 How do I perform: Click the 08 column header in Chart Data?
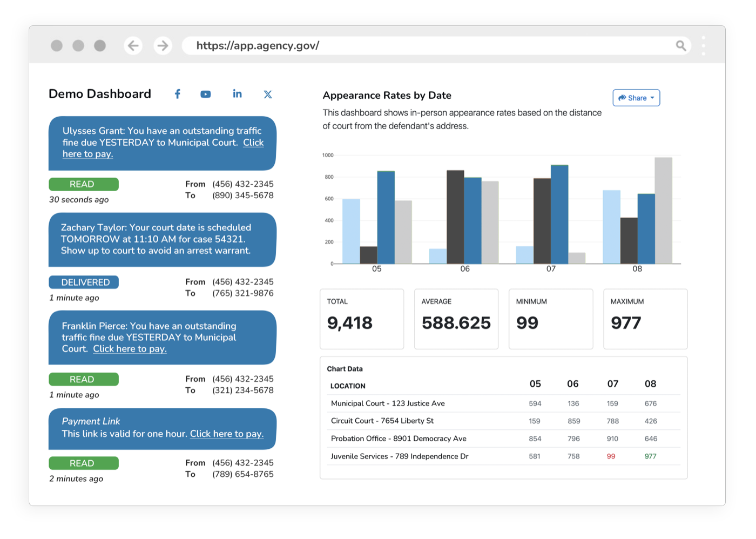point(650,384)
